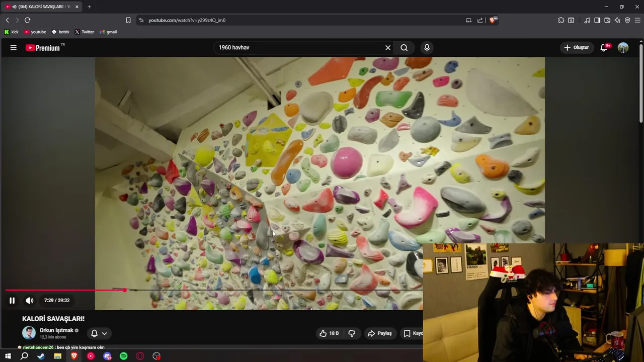Open the browser main menu icon
644x362 pixels.
coord(637,20)
